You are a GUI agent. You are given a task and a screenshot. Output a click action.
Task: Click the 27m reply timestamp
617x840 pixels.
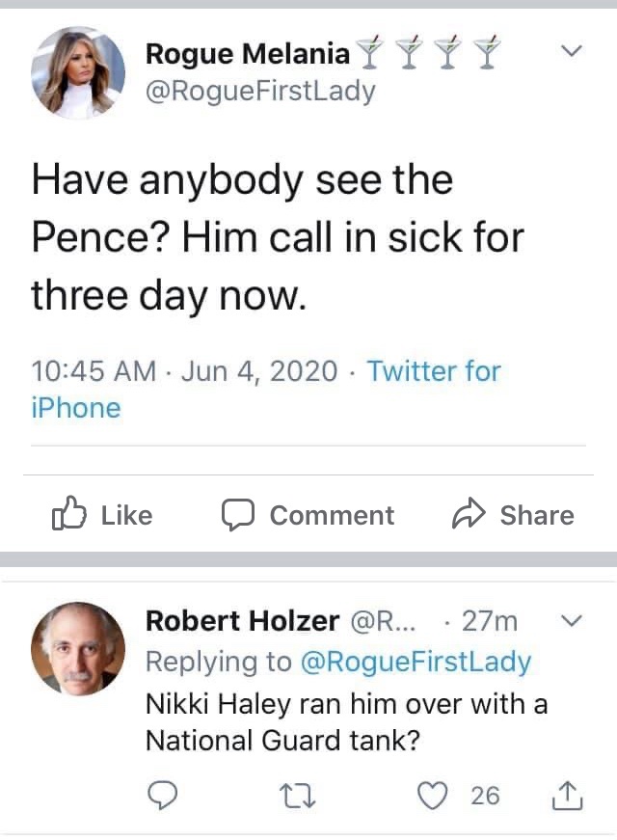[490, 620]
